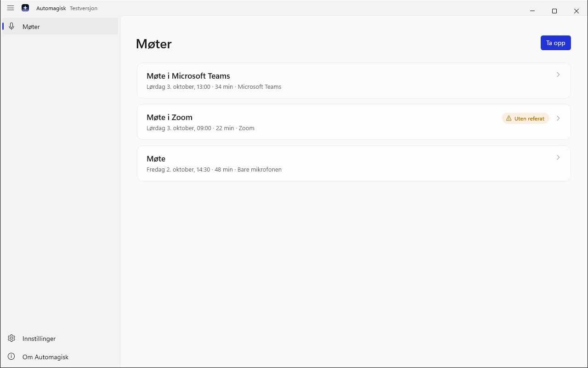The image size is (588, 368).
Task: Open the hamburger navigation menu
Action: click(x=11, y=8)
